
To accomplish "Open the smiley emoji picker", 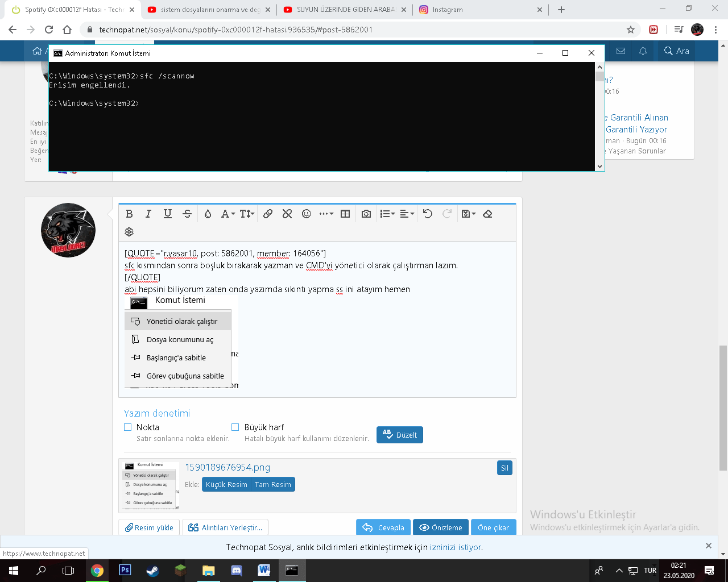I will [x=307, y=214].
